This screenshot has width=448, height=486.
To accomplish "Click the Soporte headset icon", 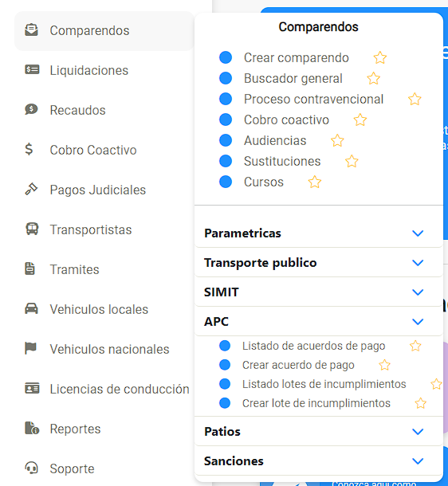I will (x=31, y=468).
